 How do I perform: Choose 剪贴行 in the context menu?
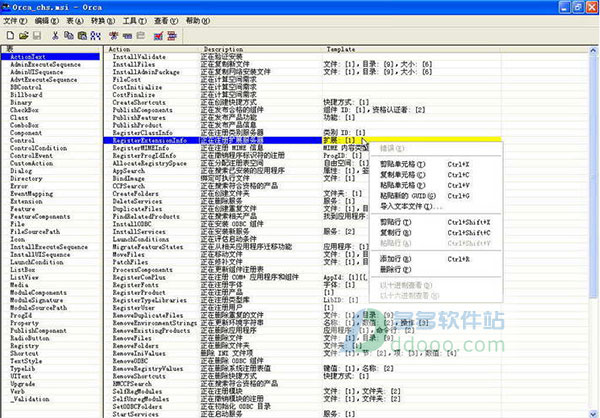point(435,222)
